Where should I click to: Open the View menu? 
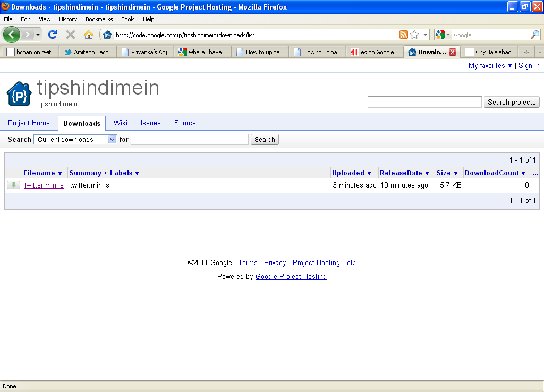click(45, 19)
